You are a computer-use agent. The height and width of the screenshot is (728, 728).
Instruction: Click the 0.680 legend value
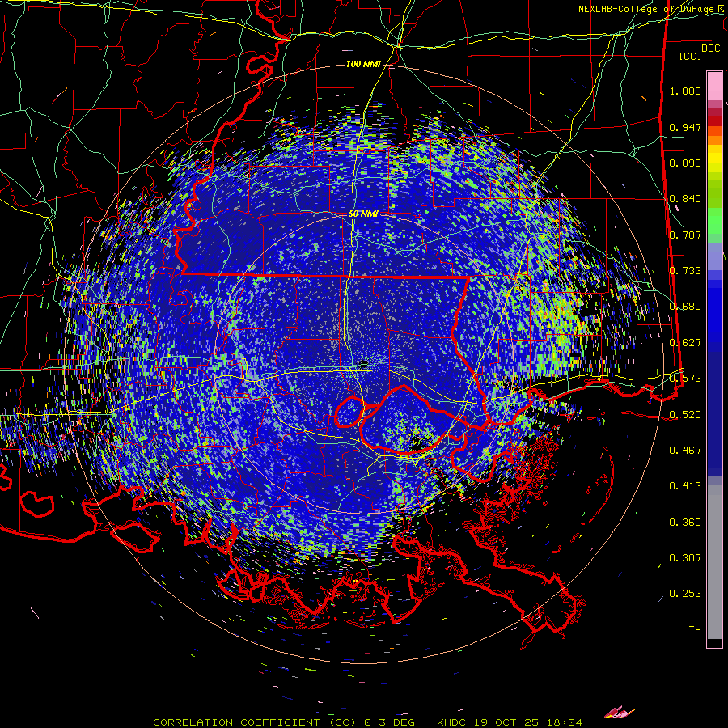click(x=685, y=307)
